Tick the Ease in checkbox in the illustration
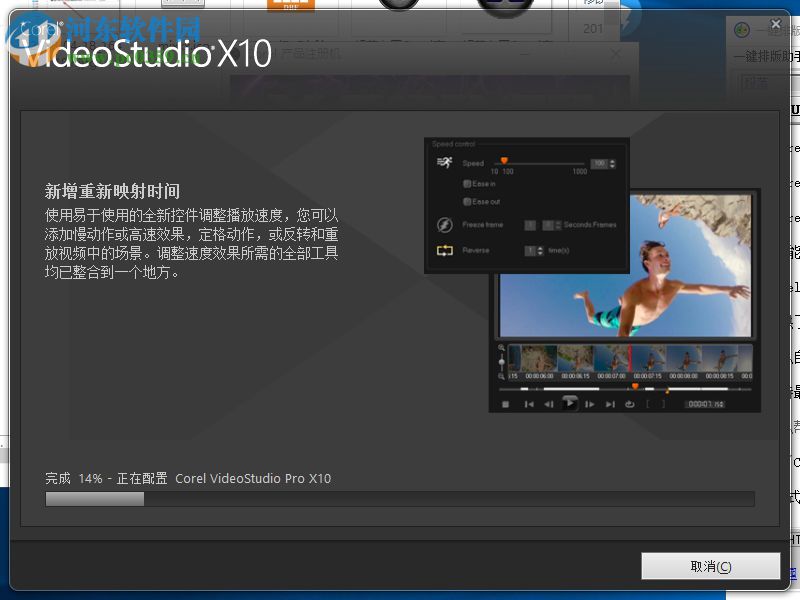The width and height of the screenshot is (800, 600). click(466, 184)
